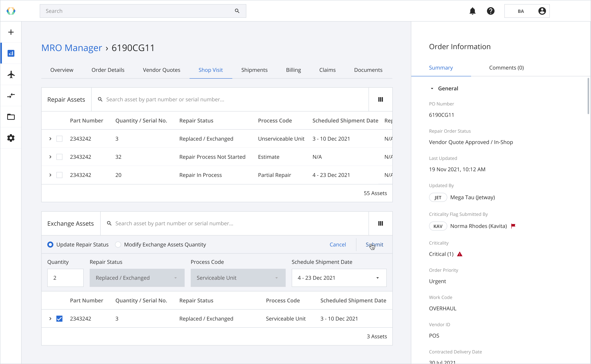Click the 'OVERHAUL' work code value
Screen dimensions: 591x364
click(442, 309)
